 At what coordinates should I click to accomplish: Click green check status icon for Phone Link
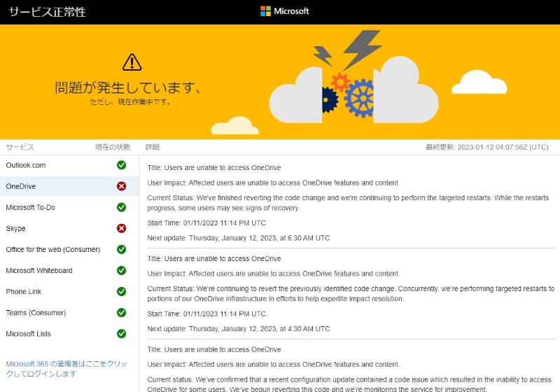pos(121,291)
